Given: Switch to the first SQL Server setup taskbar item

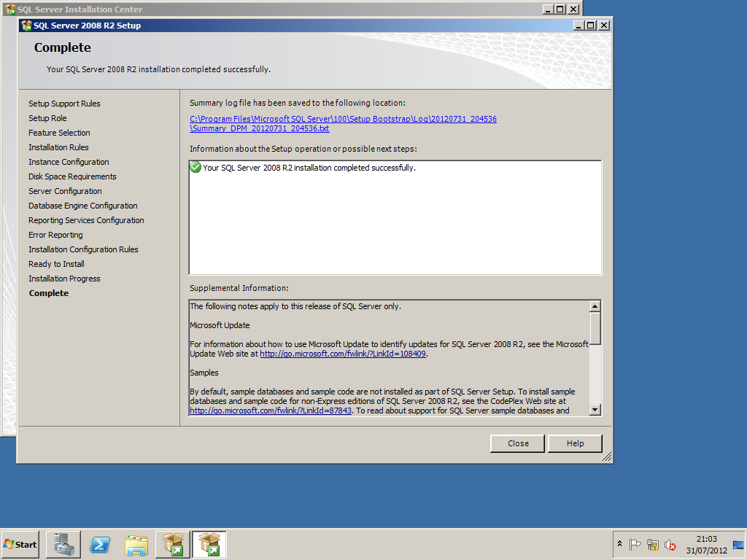Looking at the screenshot, I should click(x=172, y=544).
